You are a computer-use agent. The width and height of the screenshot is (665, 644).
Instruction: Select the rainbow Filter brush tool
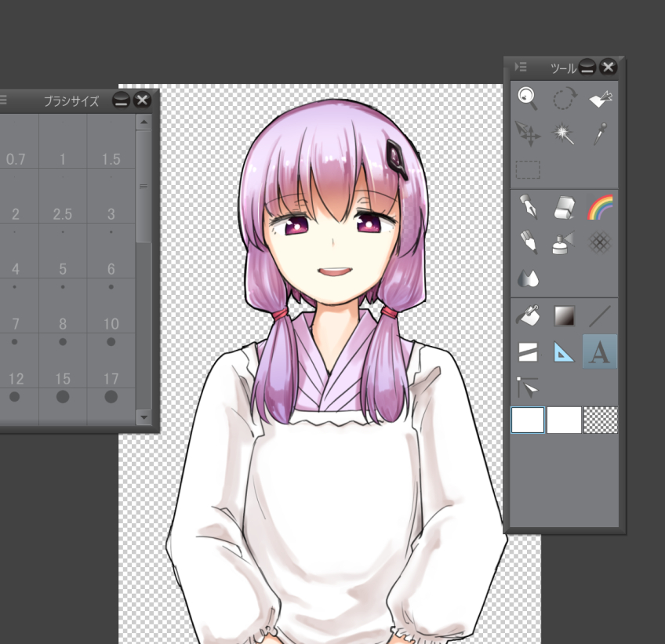tap(598, 206)
